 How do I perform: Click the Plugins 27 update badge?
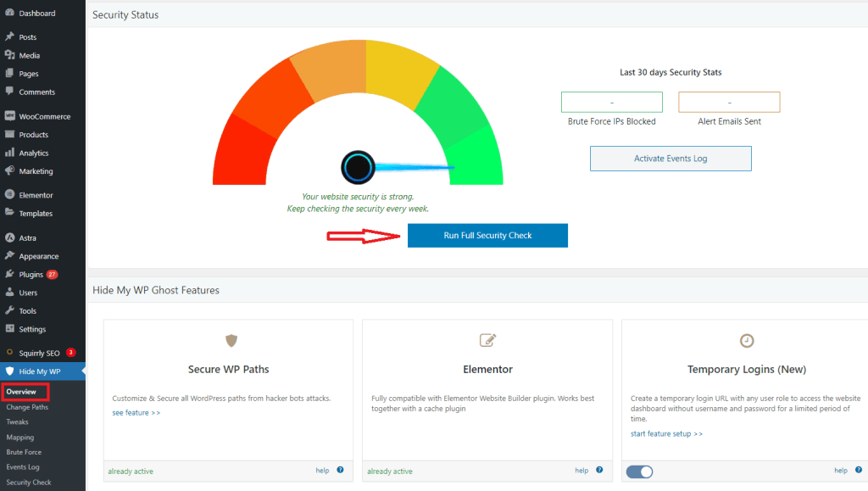52,275
